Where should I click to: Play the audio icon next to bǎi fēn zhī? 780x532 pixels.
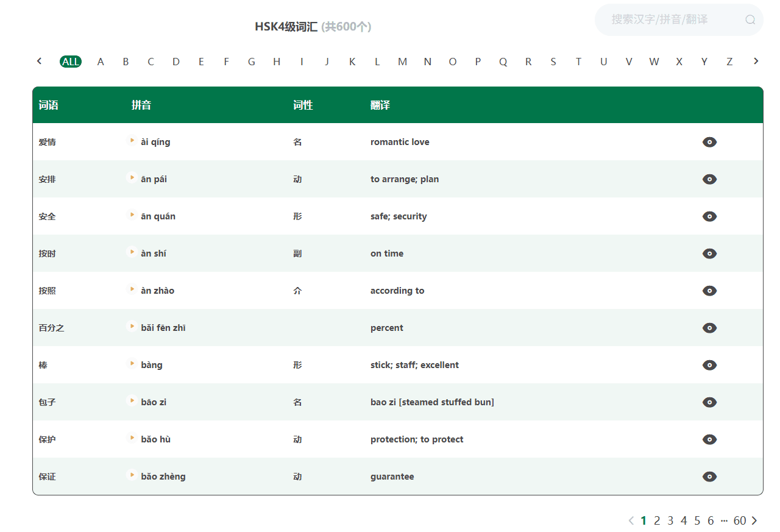click(x=132, y=326)
